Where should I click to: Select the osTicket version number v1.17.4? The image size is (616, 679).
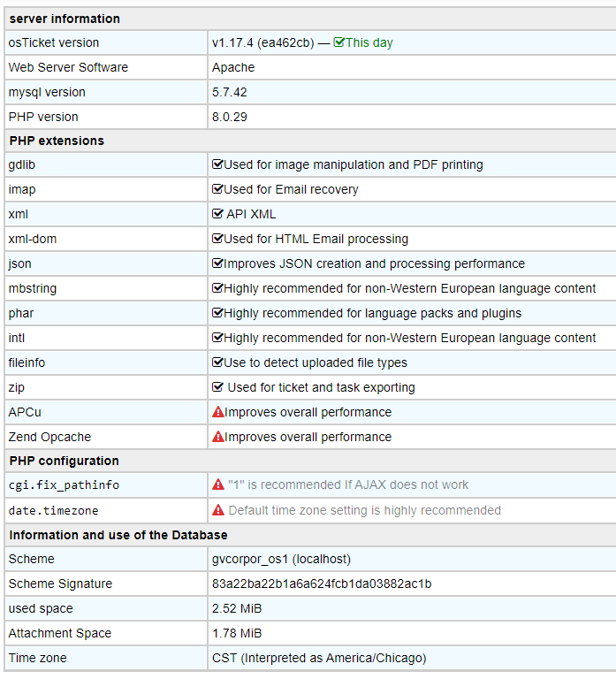point(232,42)
